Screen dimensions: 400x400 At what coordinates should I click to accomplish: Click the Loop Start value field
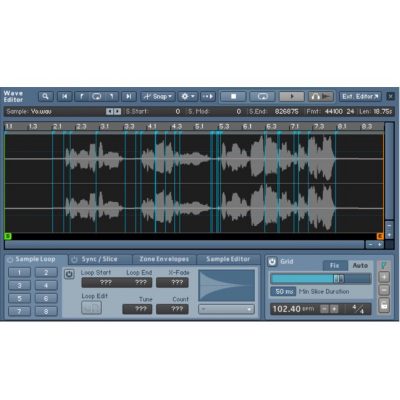tap(102, 283)
